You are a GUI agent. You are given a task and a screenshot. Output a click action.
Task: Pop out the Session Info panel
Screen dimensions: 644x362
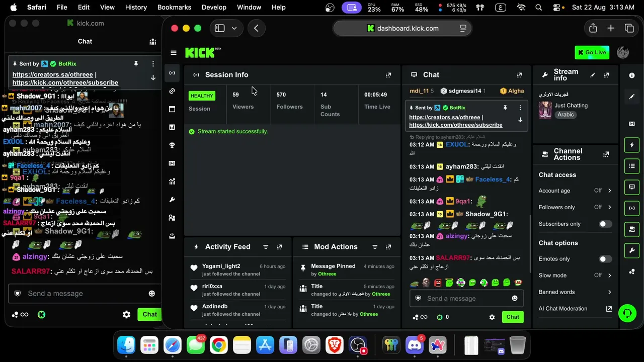click(388, 75)
